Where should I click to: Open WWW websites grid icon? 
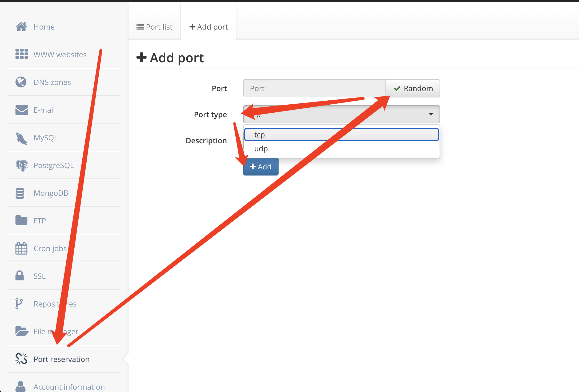click(x=22, y=54)
